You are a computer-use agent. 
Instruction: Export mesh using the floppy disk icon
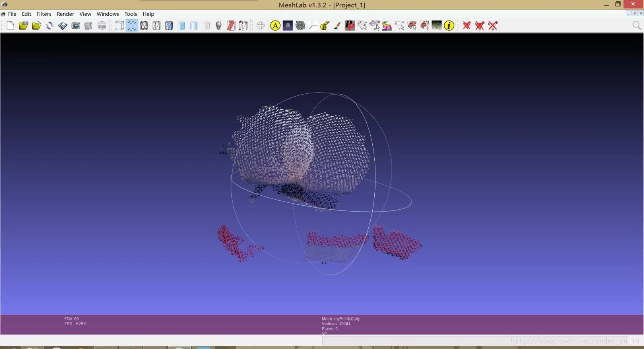point(62,26)
